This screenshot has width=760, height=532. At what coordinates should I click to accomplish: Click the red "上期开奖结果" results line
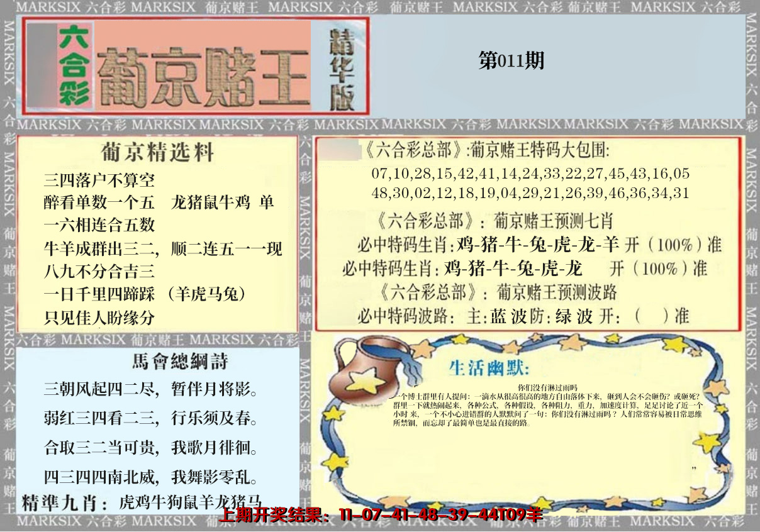tap(381, 515)
